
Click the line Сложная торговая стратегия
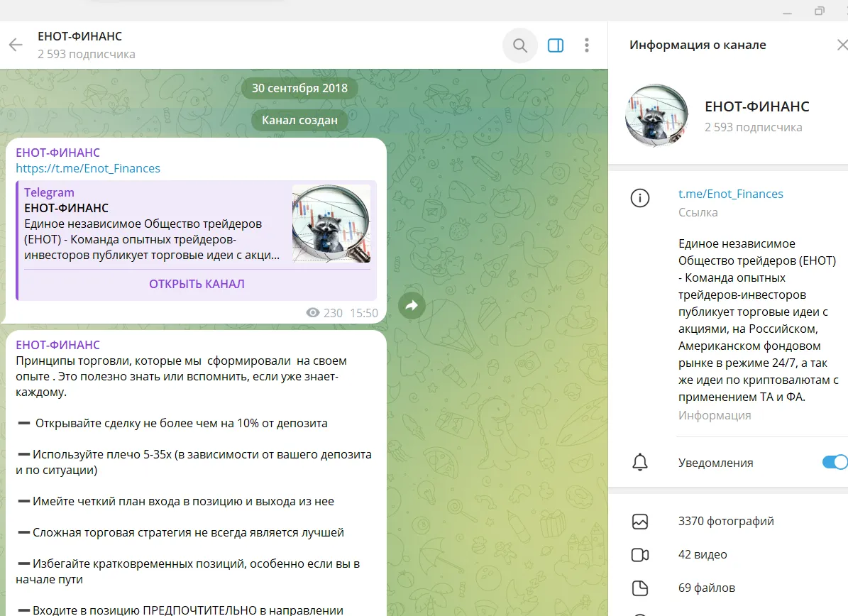coord(181,533)
